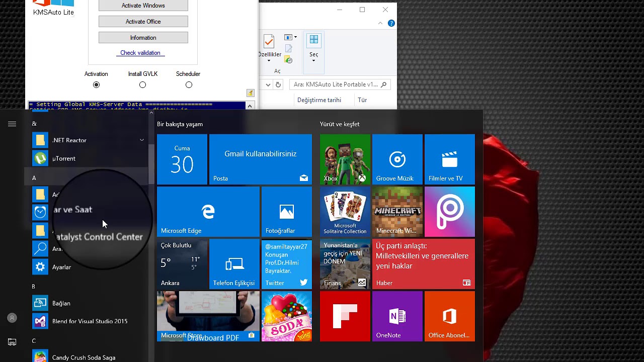Open File Explorer icon in Start sidebar

[x=12, y=342]
